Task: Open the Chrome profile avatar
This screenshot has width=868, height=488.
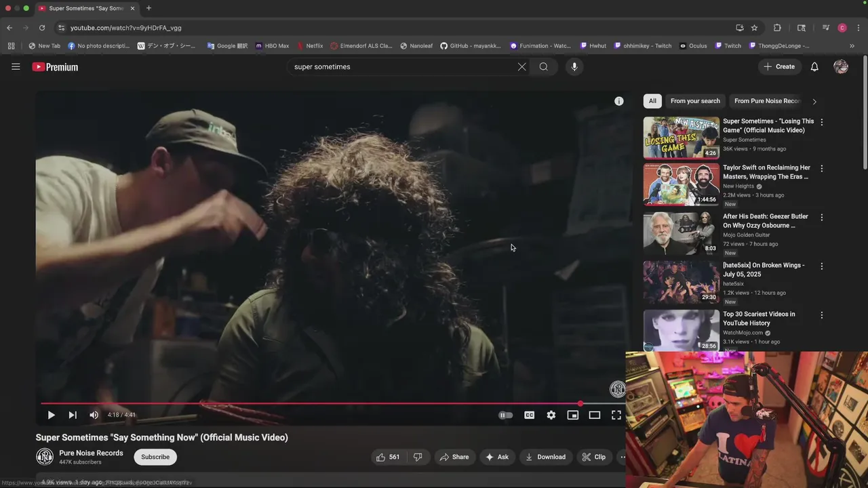Action: coord(842,28)
